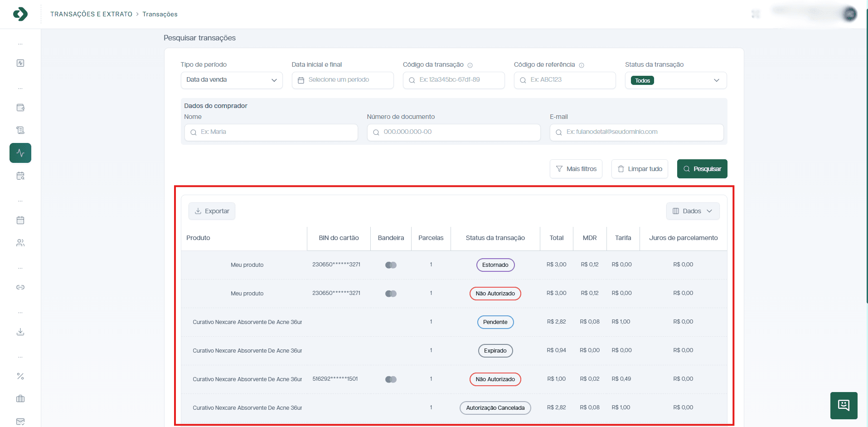868x427 pixels.
Task: Open the users icon in the sidebar
Action: [x=20, y=243]
